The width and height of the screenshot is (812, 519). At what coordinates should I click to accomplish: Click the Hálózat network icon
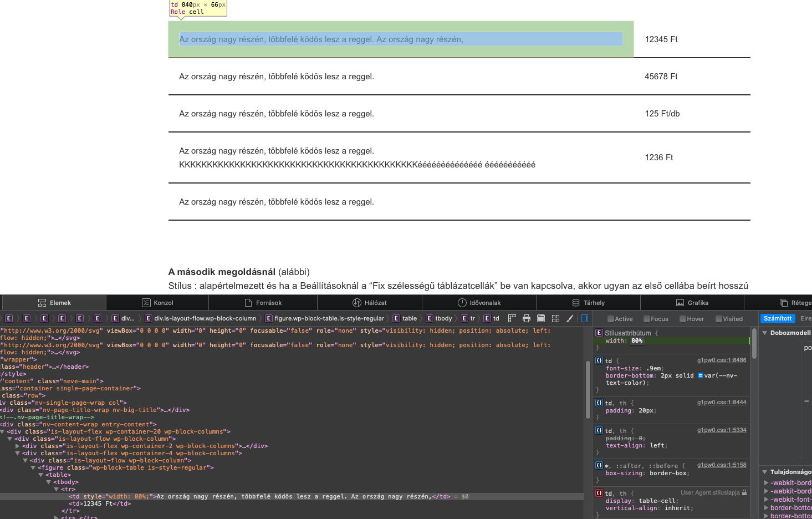[357, 303]
